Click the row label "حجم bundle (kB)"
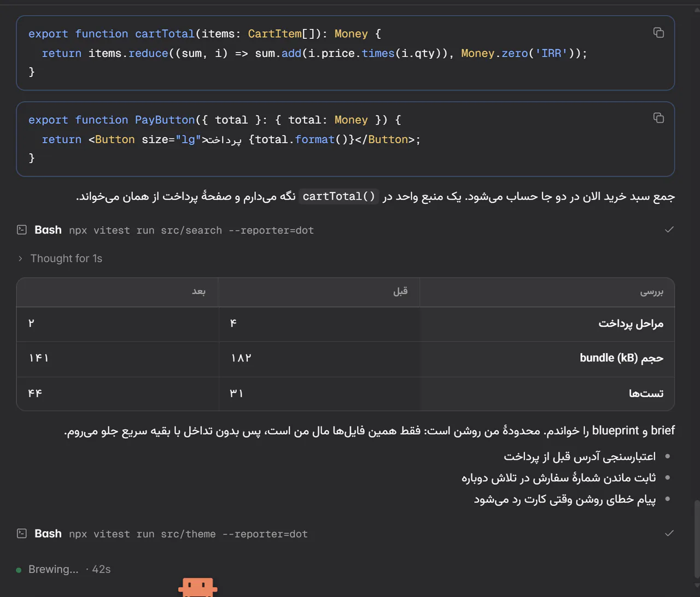The width and height of the screenshot is (700, 597). pyautogui.click(x=621, y=358)
